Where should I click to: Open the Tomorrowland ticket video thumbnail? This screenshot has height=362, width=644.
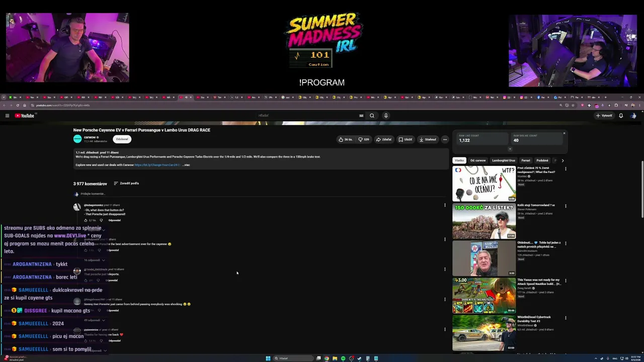coord(484,221)
